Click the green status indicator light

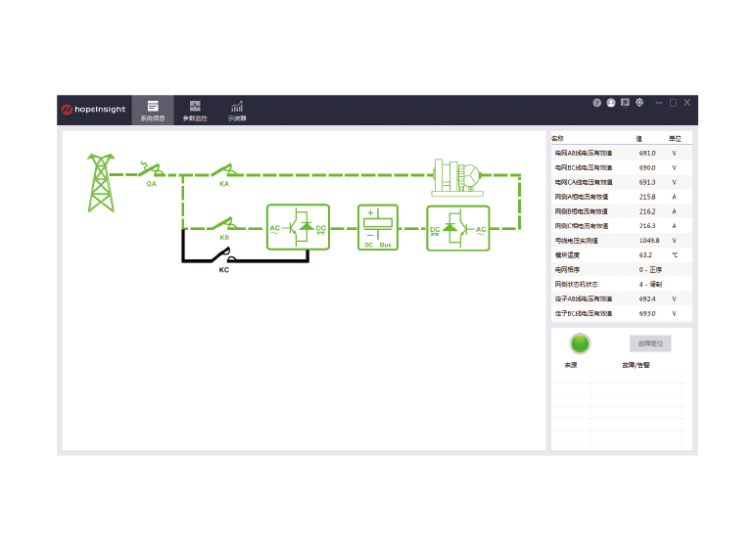(x=581, y=344)
